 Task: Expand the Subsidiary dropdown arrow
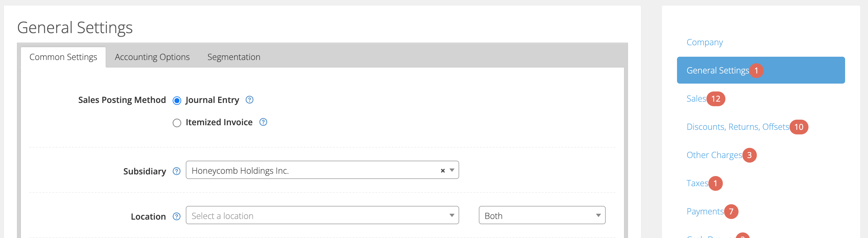[x=452, y=170]
